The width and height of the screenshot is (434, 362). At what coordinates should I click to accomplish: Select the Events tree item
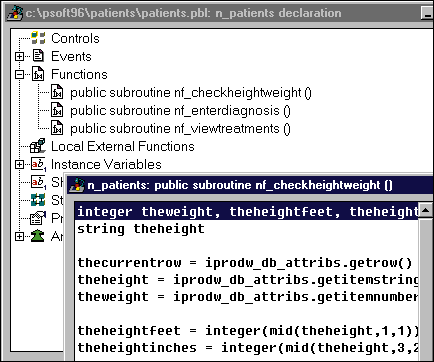[71, 56]
